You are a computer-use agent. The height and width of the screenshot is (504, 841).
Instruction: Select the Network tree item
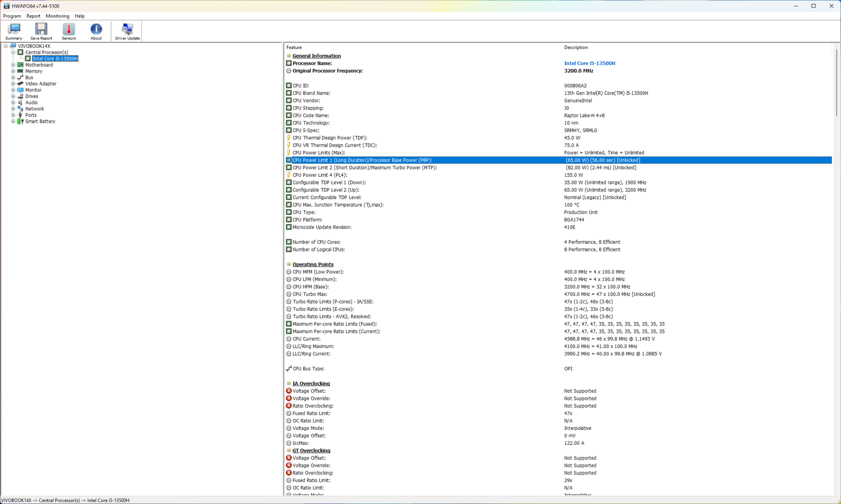coord(35,109)
